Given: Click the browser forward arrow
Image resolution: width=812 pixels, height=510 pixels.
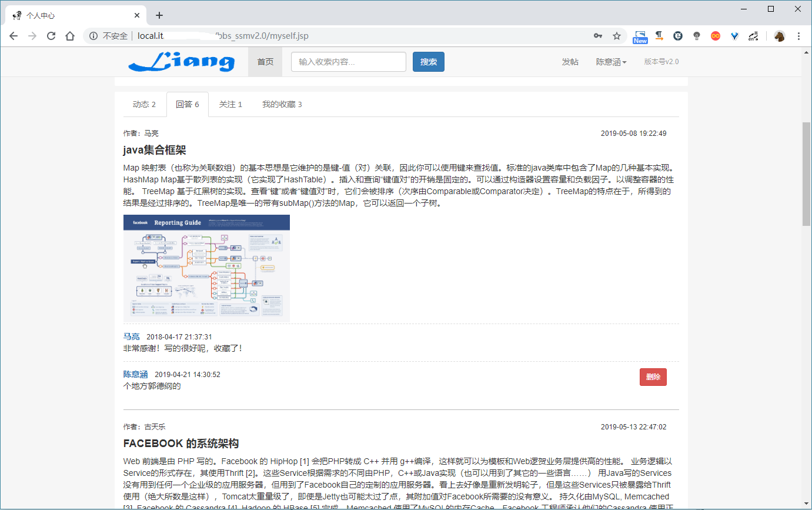Looking at the screenshot, I should coord(32,36).
